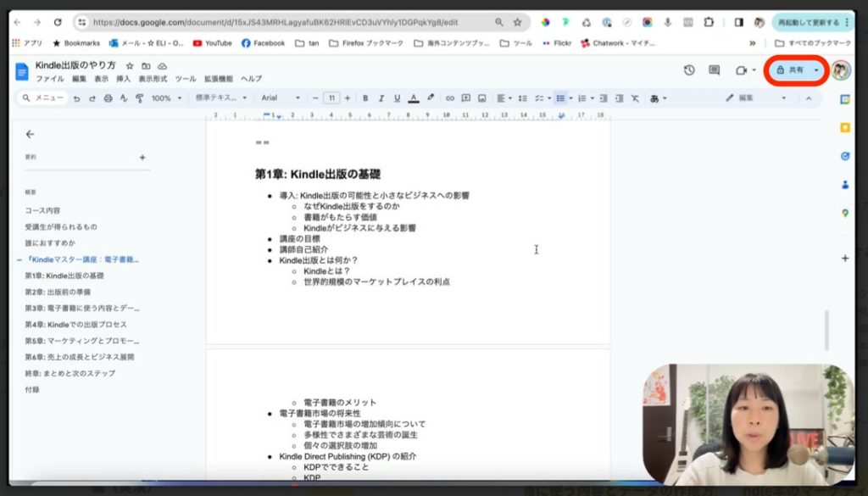The image size is (868, 496).
Task: Open the Arial font dropdown
Action: tap(280, 98)
